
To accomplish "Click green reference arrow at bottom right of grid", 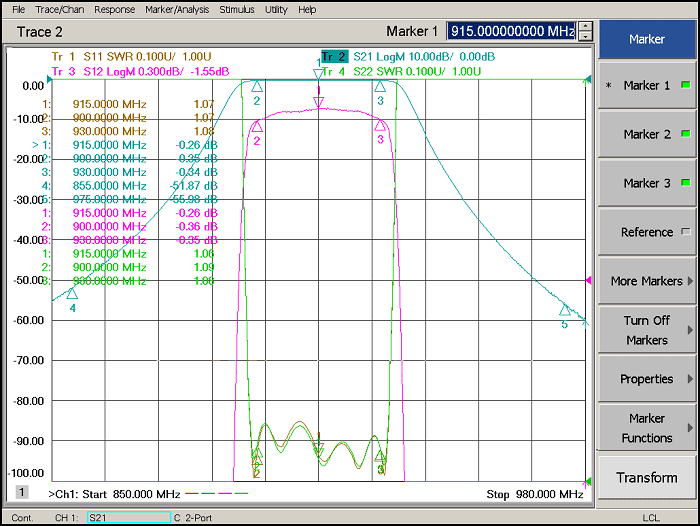I will click(589, 481).
